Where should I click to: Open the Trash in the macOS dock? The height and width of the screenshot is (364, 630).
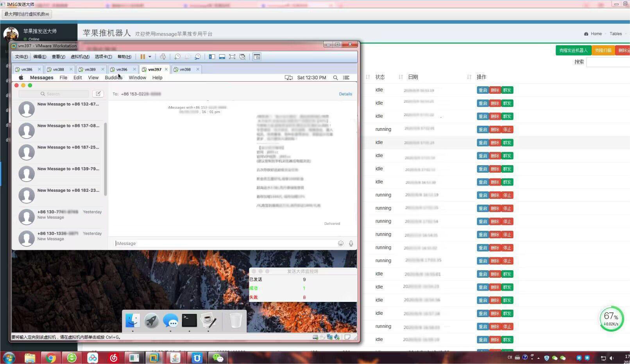235,321
